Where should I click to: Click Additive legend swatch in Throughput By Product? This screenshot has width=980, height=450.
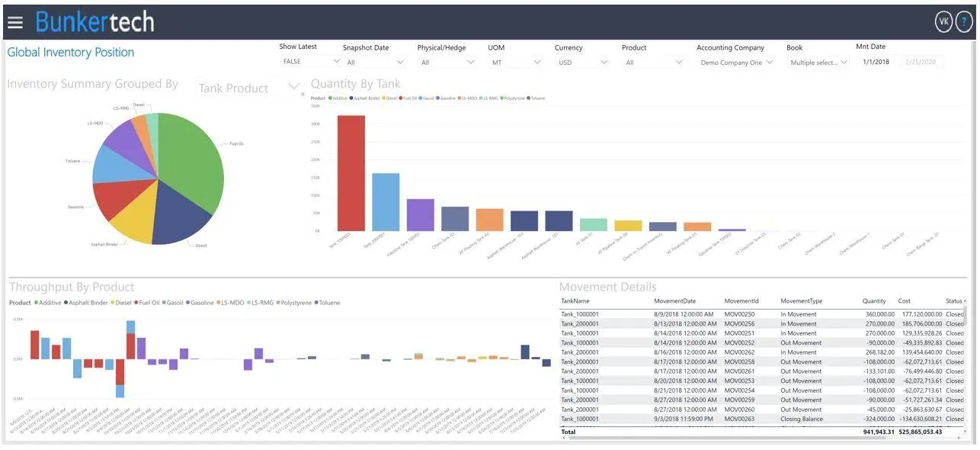click(x=36, y=303)
